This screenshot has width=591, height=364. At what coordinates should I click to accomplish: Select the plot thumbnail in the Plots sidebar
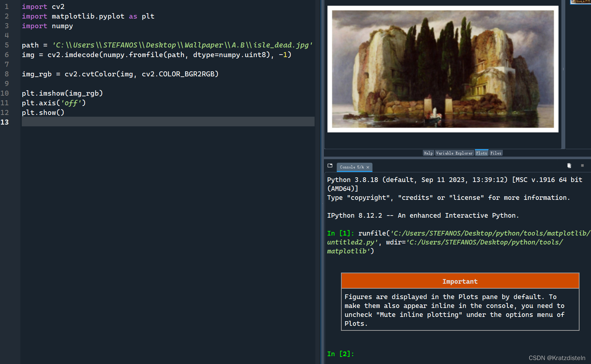pyautogui.click(x=581, y=2)
